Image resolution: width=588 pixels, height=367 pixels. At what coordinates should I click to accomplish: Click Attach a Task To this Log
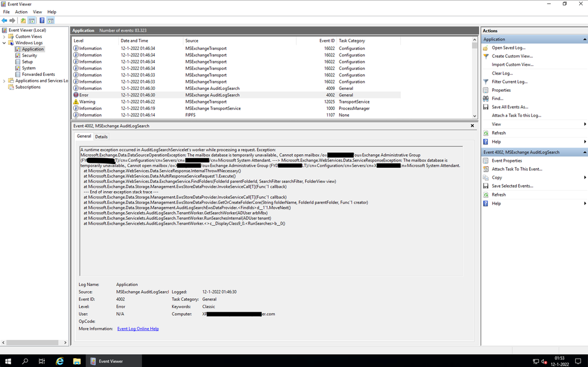(516, 115)
